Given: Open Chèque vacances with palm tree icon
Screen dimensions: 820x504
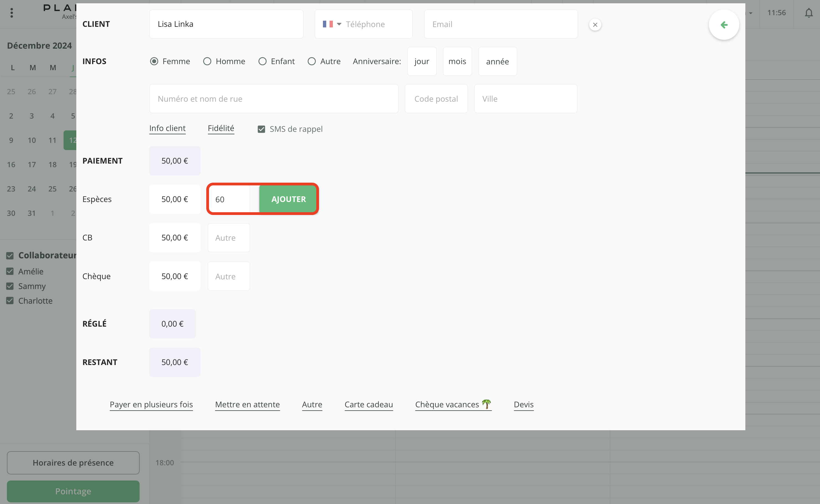Looking at the screenshot, I should coord(453,404).
